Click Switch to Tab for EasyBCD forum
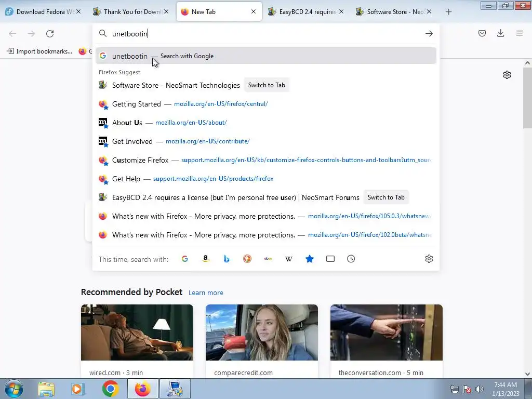The height and width of the screenshot is (399, 532). pyautogui.click(x=386, y=197)
